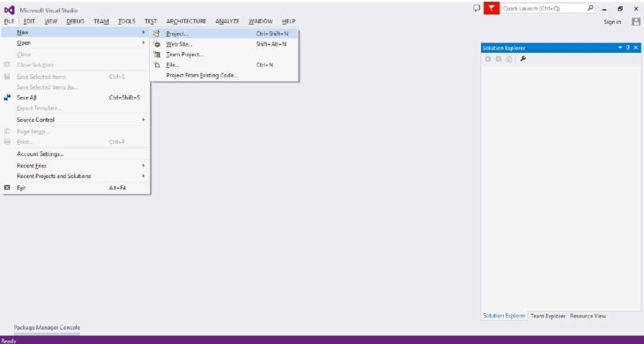Switch to the Team Explorer tab
Screen dimensions: 644x344
548,316
